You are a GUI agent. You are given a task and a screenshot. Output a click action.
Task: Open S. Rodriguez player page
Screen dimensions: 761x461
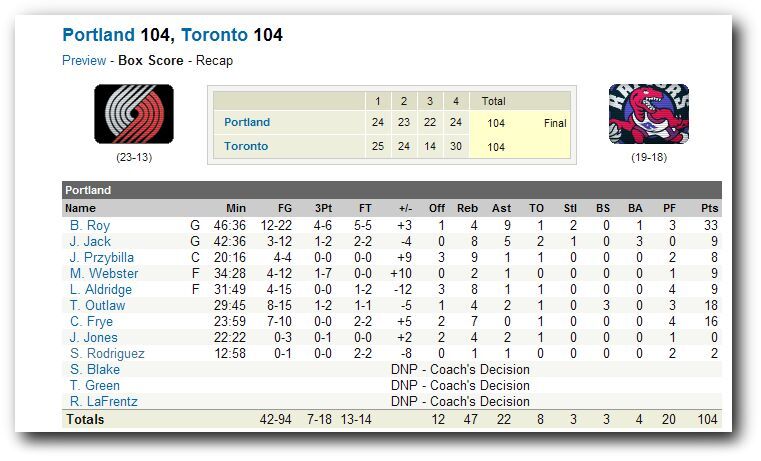coord(107,353)
